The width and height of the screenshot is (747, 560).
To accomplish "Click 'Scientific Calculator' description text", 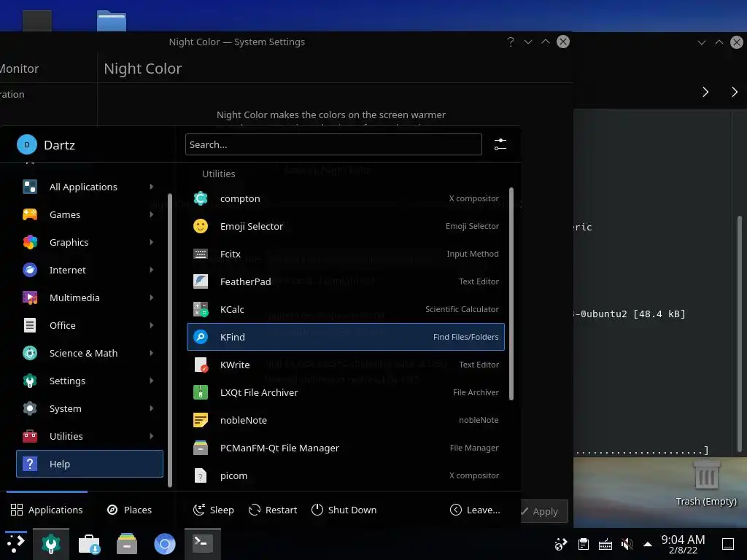I will tap(462, 309).
